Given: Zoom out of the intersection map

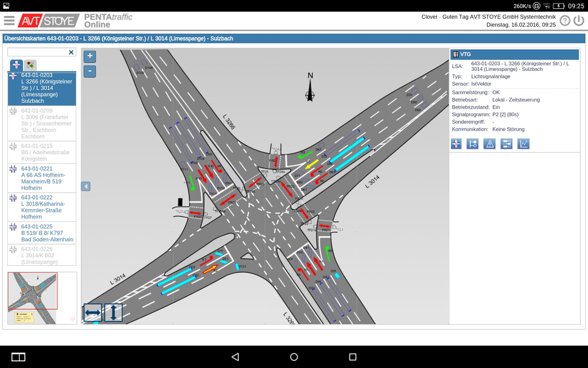Looking at the screenshot, I should tap(90, 72).
